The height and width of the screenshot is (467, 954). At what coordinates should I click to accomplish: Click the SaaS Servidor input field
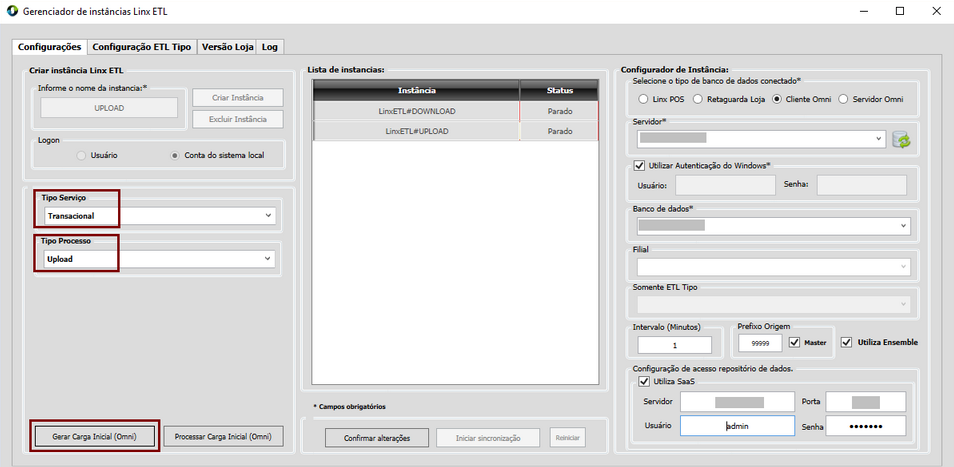tap(737, 402)
